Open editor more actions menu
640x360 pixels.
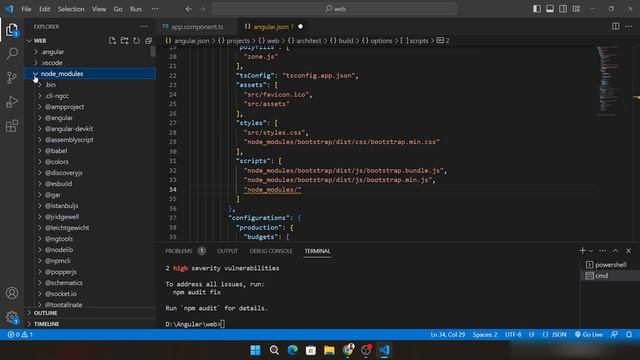pos(629,27)
